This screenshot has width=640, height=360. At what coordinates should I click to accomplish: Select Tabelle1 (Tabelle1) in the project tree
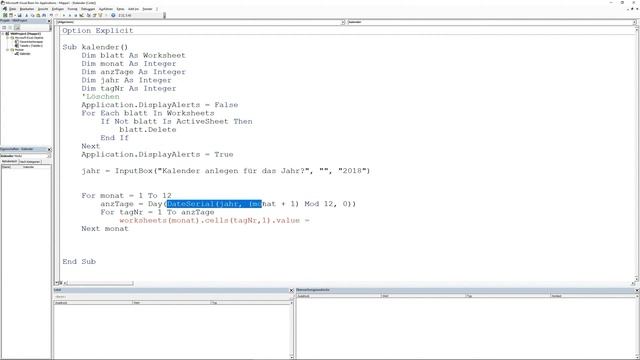pyautogui.click(x=31, y=46)
